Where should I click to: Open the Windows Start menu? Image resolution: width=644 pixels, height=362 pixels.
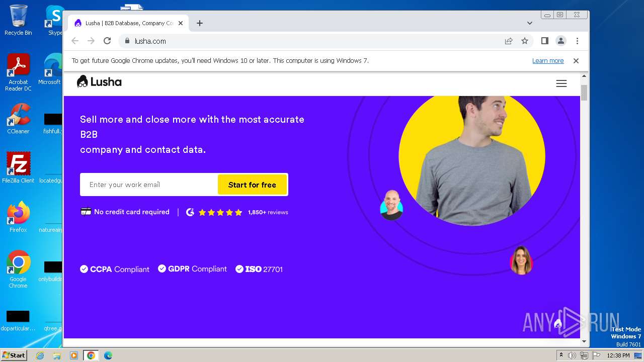tap(14, 355)
